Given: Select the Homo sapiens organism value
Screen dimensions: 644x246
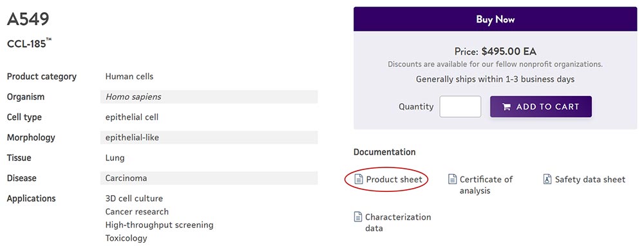Looking at the screenshot, I should (133, 97).
